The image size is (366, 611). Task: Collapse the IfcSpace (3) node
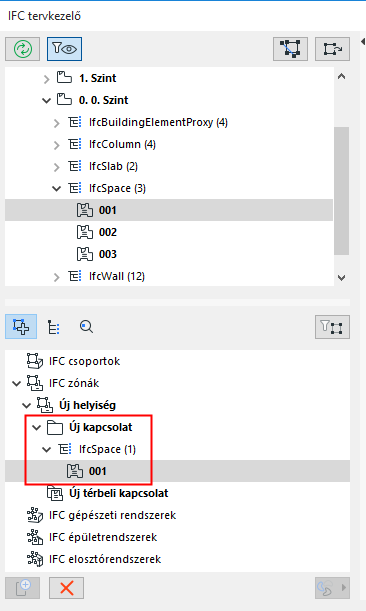[57, 189]
